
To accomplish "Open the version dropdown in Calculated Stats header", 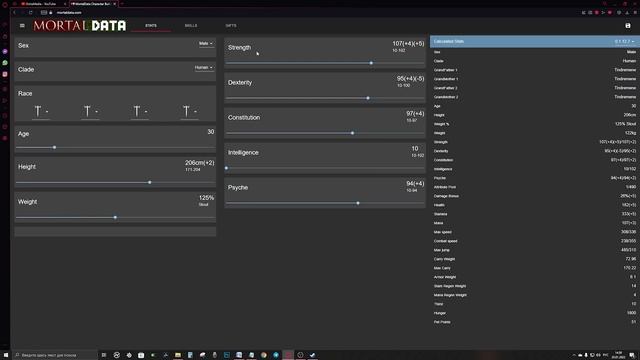I will [624, 42].
